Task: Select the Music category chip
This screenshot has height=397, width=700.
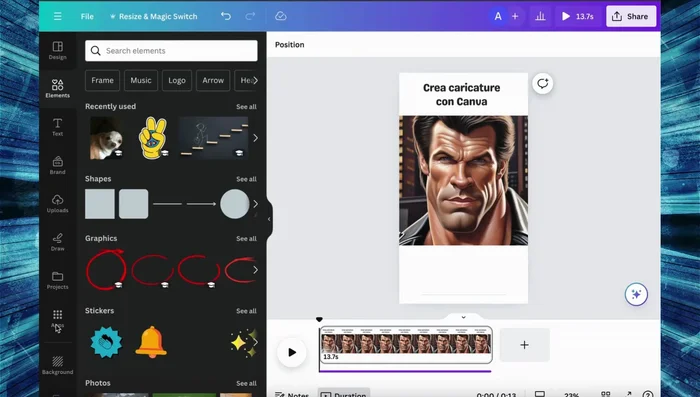Action: pyautogui.click(x=141, y=80)
